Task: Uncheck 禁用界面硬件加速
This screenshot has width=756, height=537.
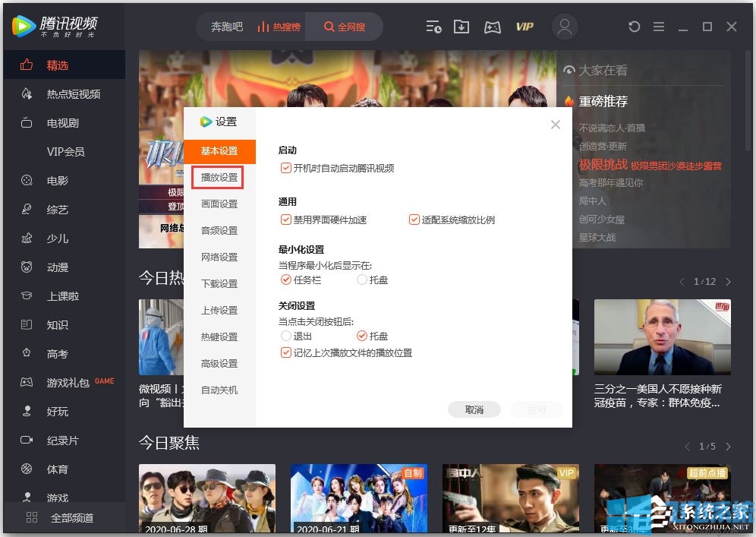Action: click(x=285, y=220)
